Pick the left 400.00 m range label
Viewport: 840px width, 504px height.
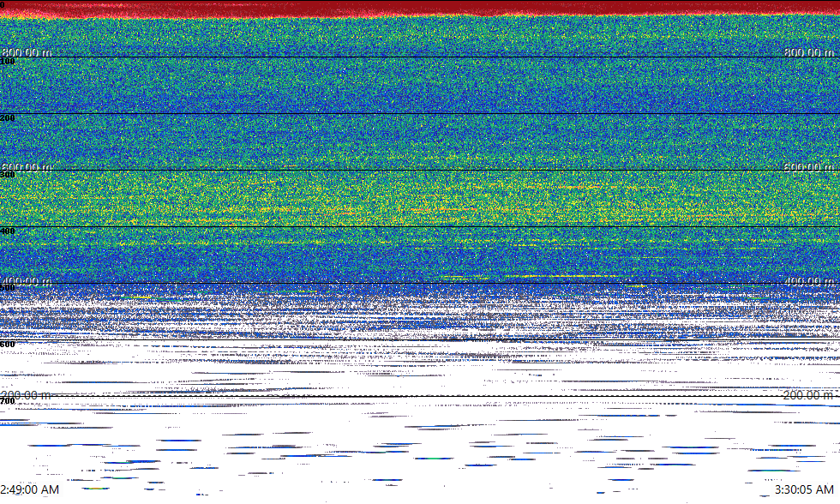(x=27, y=282)
